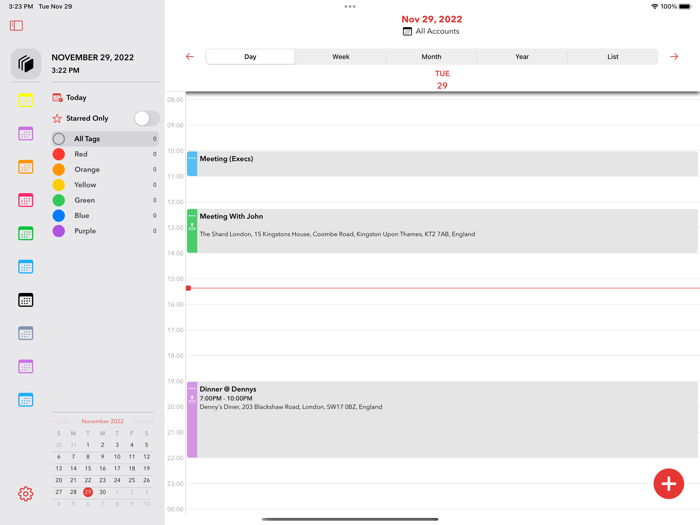Open the three-dot multitasking menu at top
The width and height of the screenshot is (700, 525).
350,6
